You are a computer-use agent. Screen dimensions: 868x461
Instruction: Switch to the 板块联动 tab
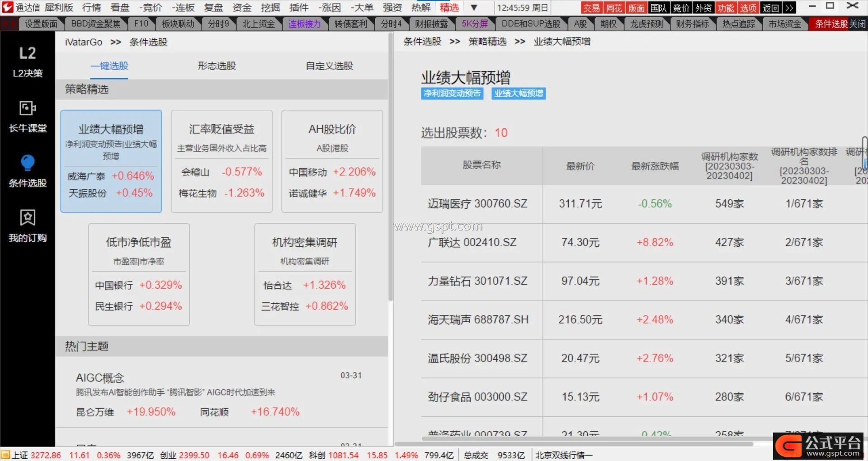click(178, 24)
